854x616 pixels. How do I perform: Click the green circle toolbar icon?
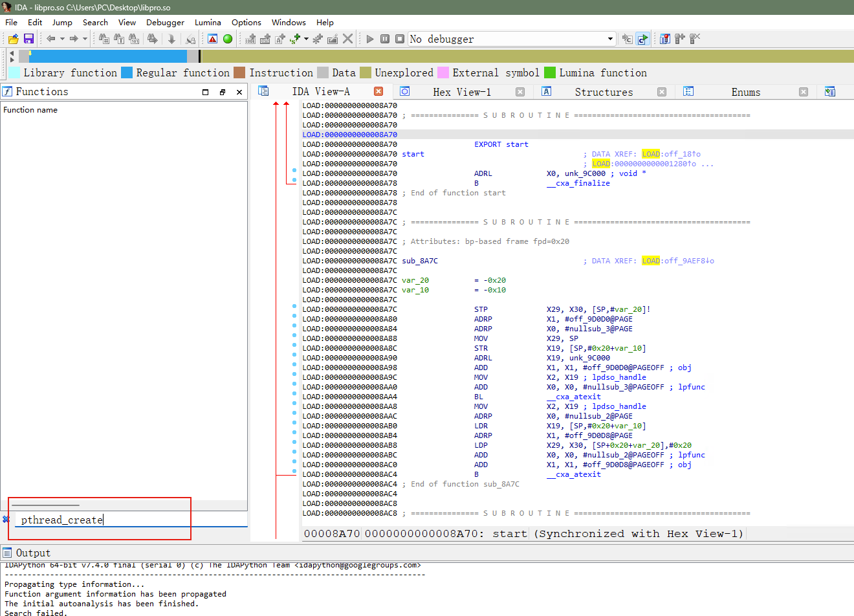click(x=228, y=39)
